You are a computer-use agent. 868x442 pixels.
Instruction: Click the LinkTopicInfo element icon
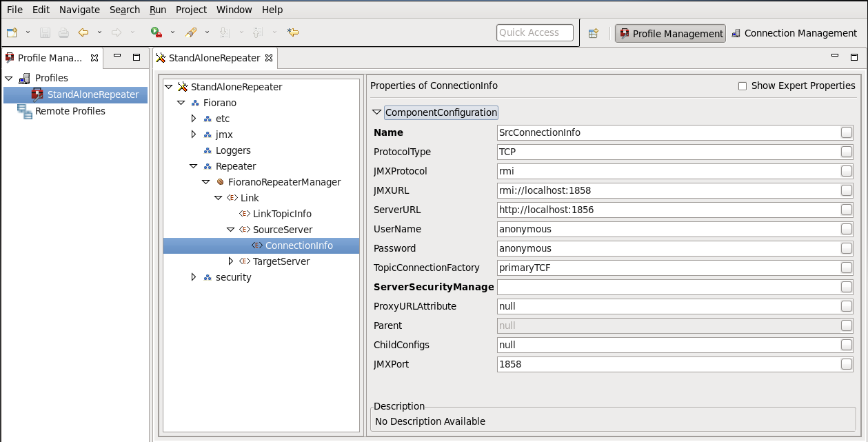pyautogui.click(x=245, y=214)
